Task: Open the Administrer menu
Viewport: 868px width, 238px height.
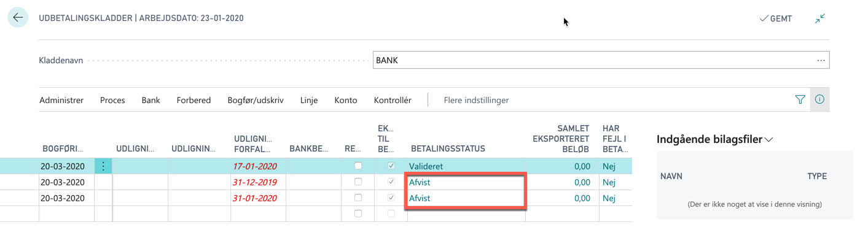Action: click(x=61, y=100)
